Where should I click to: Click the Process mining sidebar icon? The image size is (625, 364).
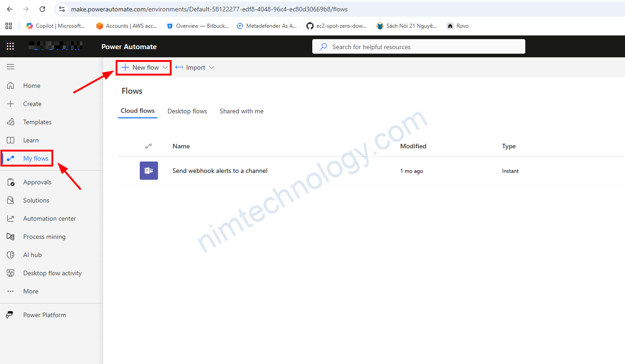[10, 237]
